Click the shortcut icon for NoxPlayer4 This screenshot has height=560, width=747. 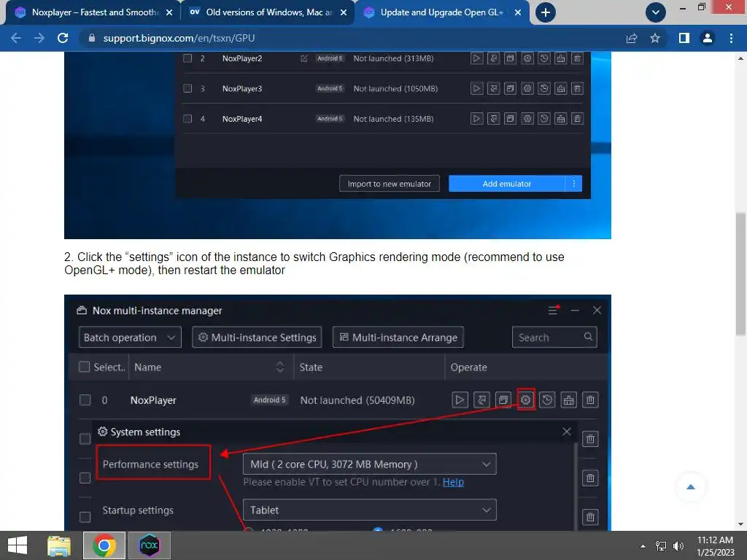point(494,119)
